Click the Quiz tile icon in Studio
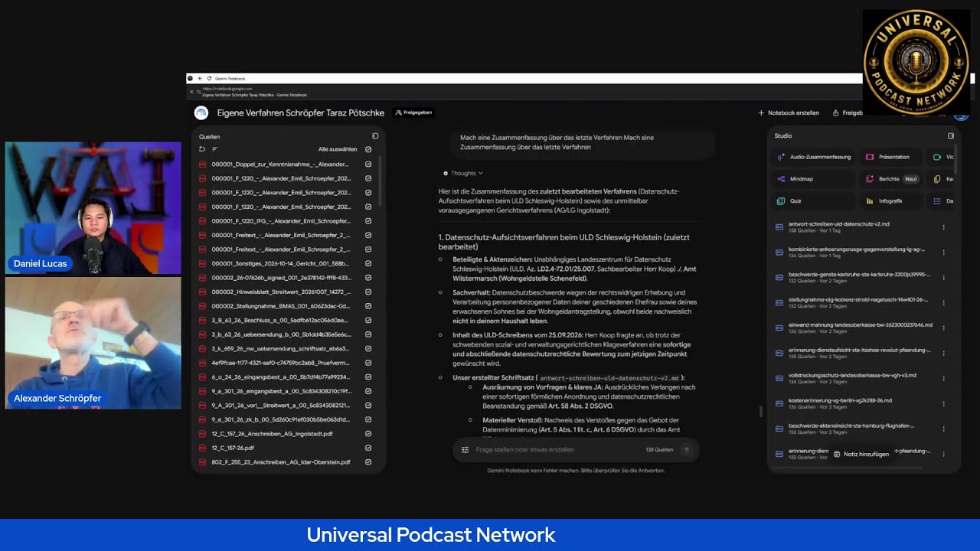This screenshot has height=551, width=980. click(781, 201)
